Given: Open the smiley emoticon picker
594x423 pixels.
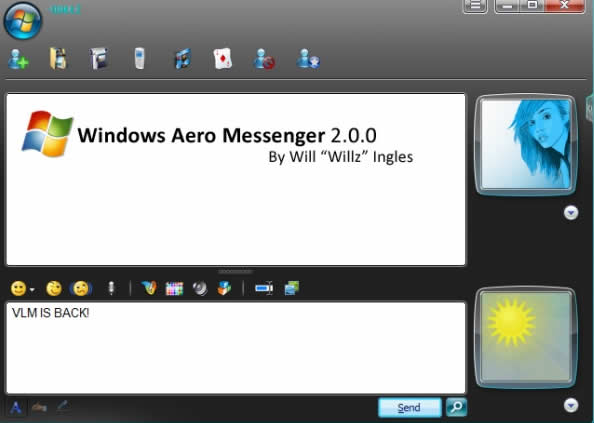Looking at the screenshot, I should point(18,289).
